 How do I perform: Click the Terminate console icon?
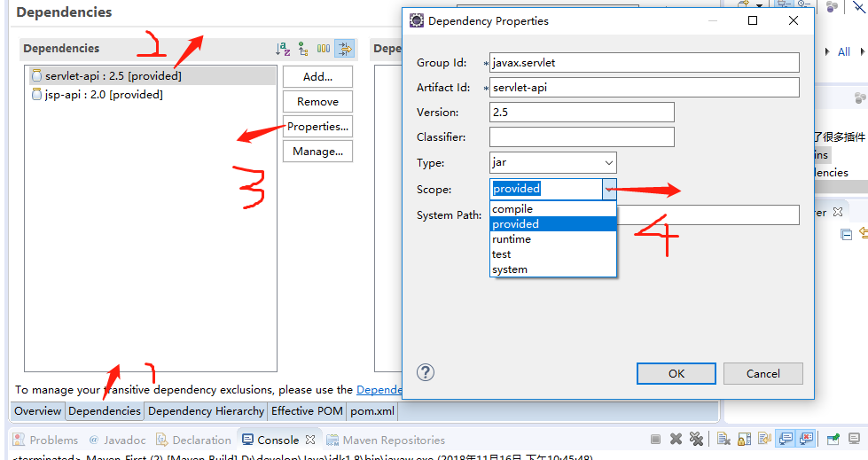(x=655, y=440)
